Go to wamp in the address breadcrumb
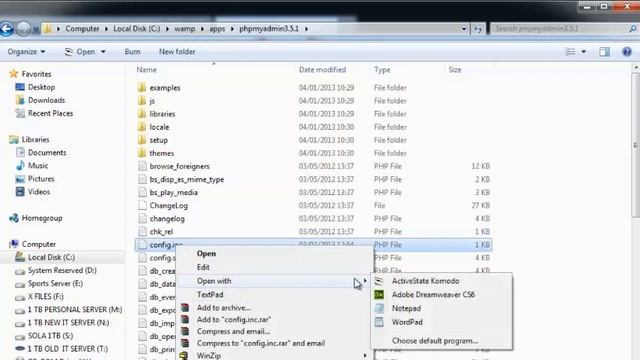The height and width of the screenshot is (360, 640). coord(184,29)
